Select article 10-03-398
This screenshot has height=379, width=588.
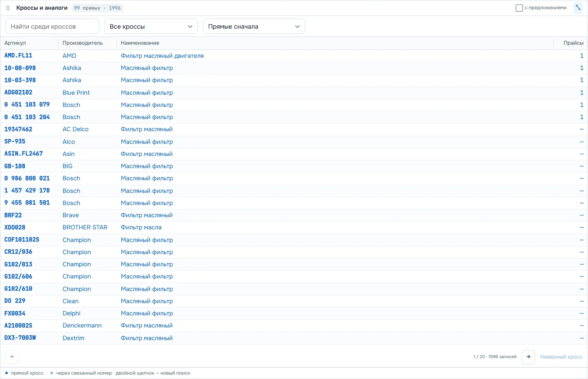click(x=20, y=80)
